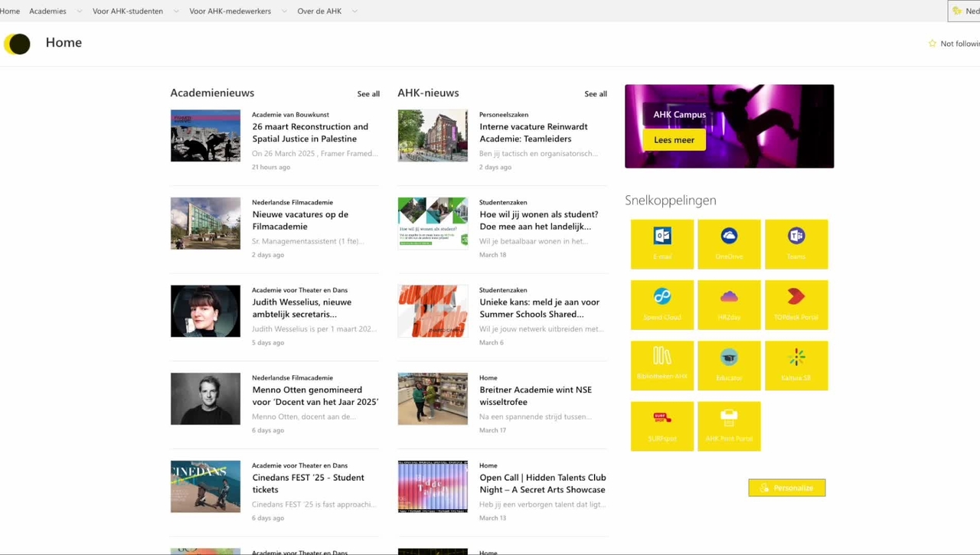Click the Judith Wesselius portrait thumbnail
Viewport: 980px width, 555px height.
pos(205,311)
